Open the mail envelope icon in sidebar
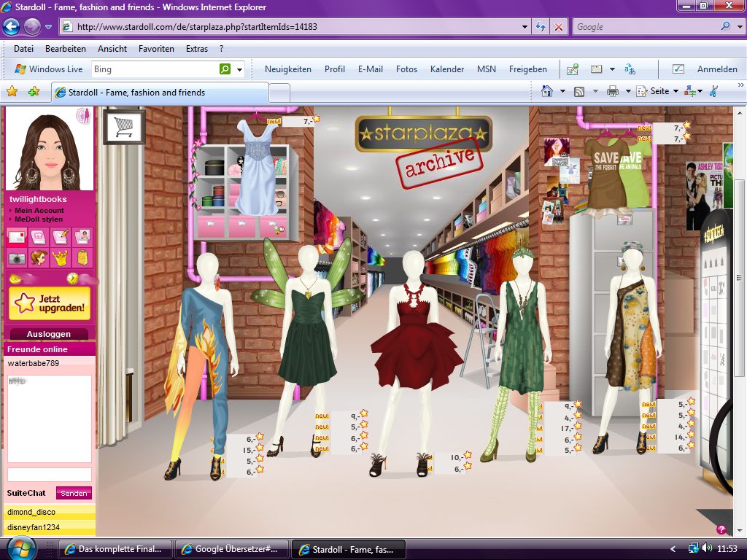Viewport: 747px width, 560px height. pos(17,237)
